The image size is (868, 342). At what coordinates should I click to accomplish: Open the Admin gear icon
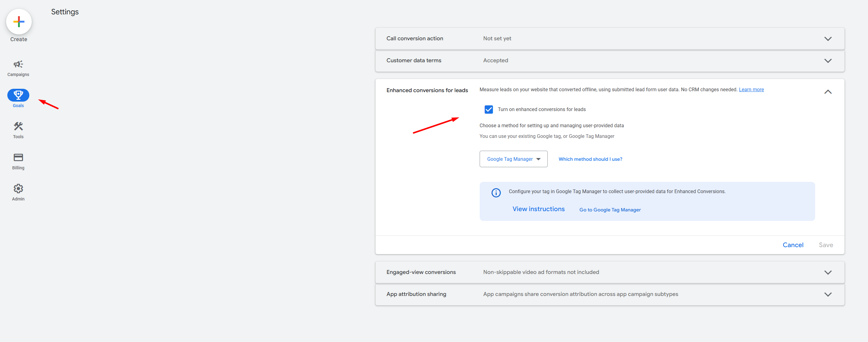[x=18, y=189]
